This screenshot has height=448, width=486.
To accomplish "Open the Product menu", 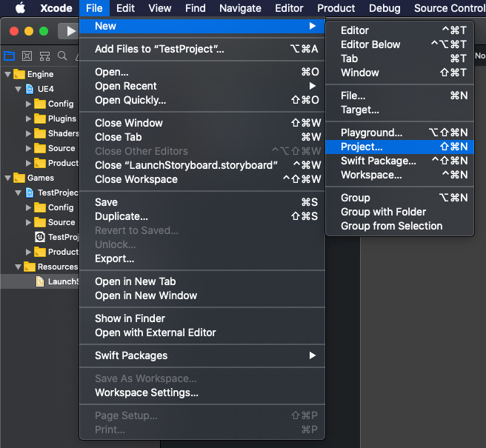I will click(x=336, y=8).
